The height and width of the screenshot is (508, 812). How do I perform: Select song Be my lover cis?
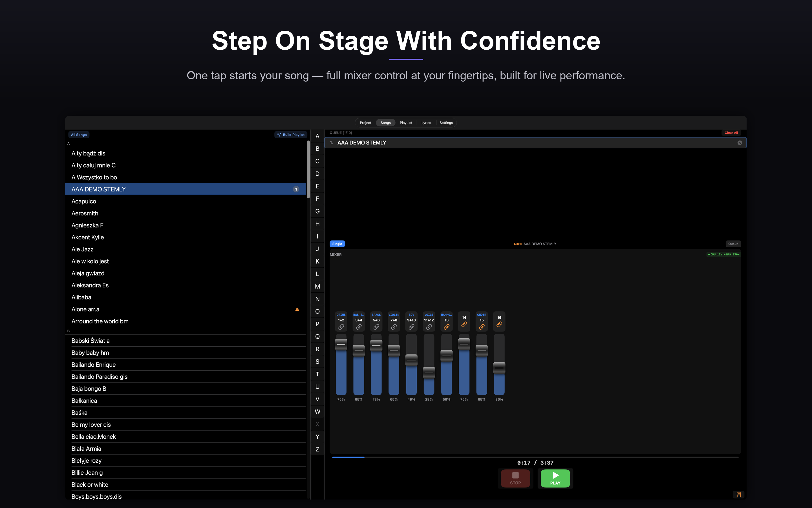pos(186,425)
